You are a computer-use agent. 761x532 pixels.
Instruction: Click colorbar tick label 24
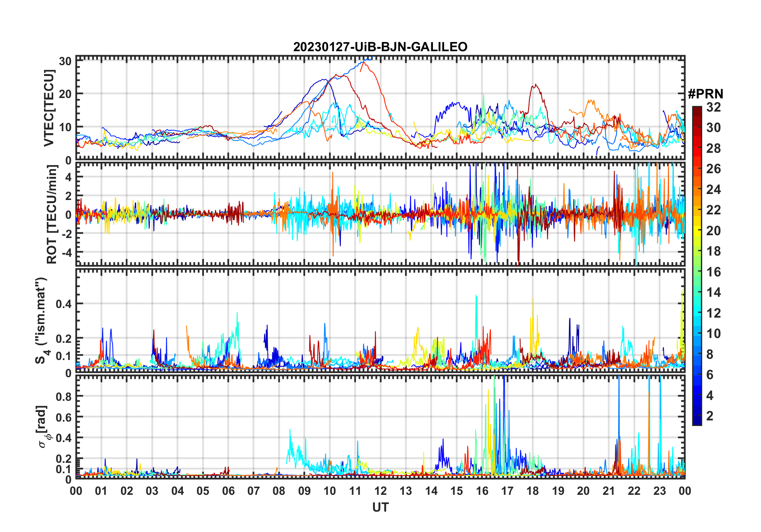tap(713, 190)
